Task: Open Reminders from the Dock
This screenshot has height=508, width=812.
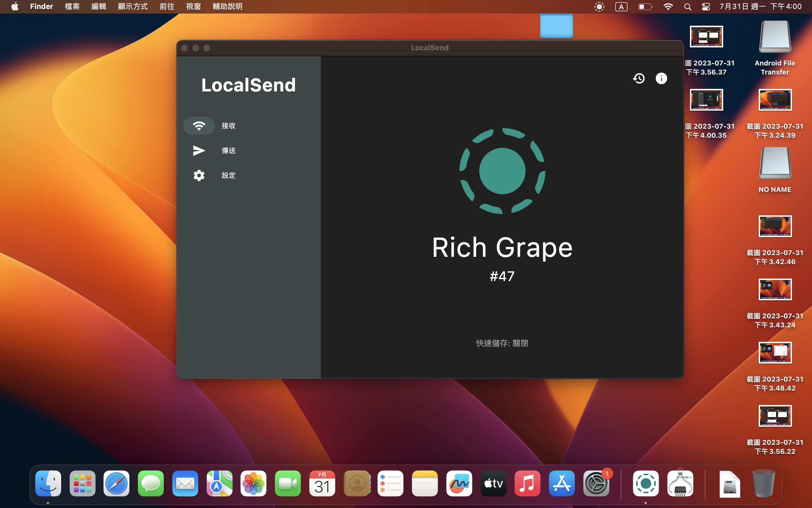Action: (x=390, y=483)
